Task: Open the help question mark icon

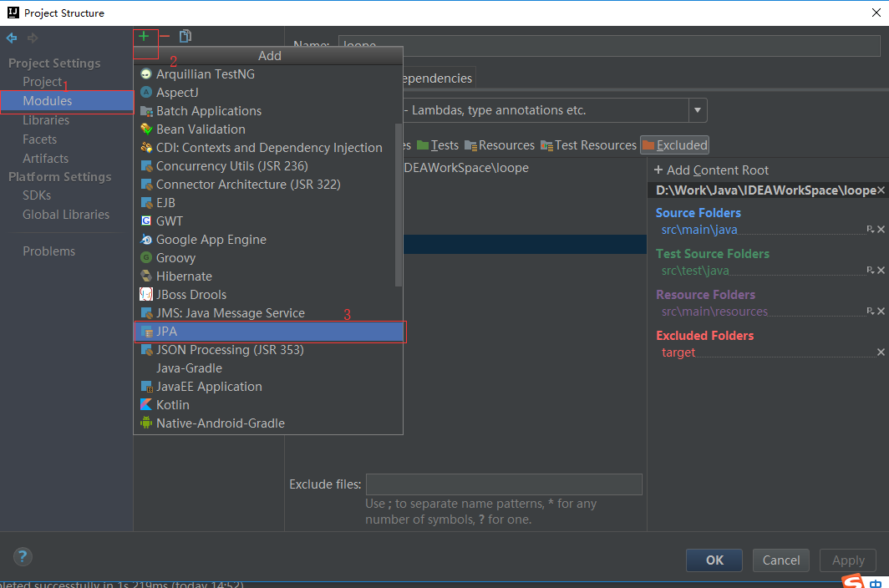Action: click(23, 556)
